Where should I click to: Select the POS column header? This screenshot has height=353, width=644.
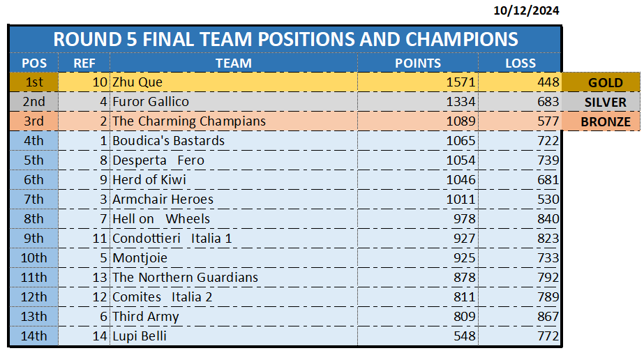tap(34, 63)
